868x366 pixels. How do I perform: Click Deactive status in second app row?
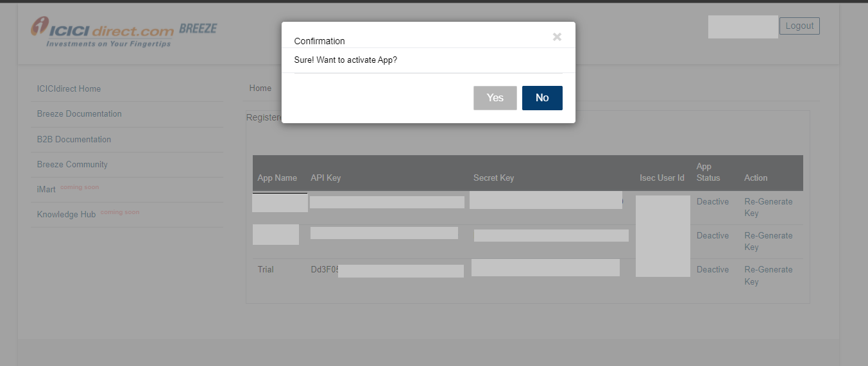point(713,236)
